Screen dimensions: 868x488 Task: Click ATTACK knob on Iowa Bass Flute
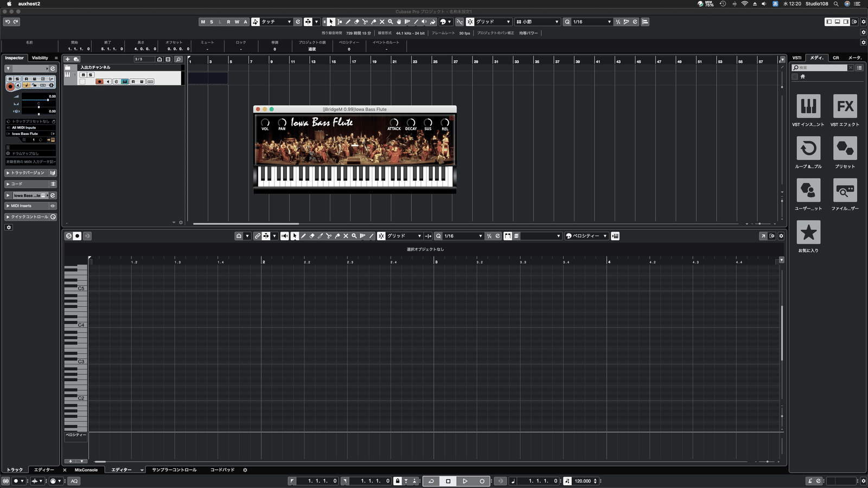pyautogui.click(x=394, y=123)
